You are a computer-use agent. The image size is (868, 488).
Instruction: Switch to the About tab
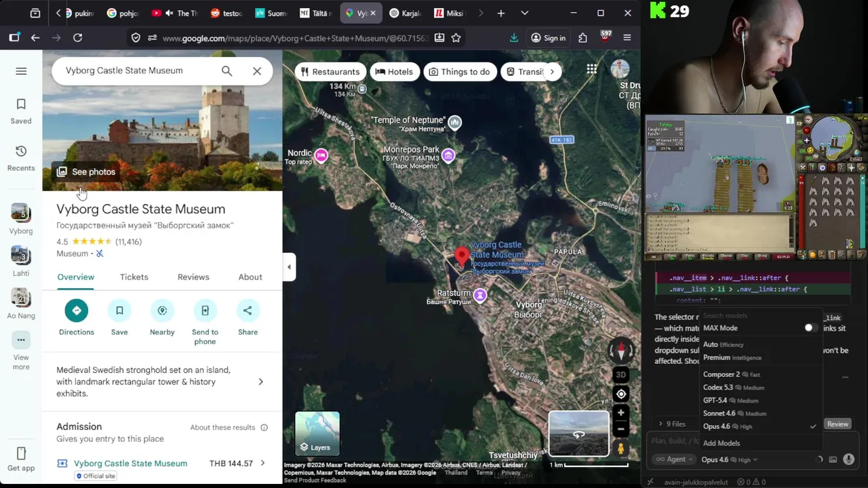tap(250, 277)
